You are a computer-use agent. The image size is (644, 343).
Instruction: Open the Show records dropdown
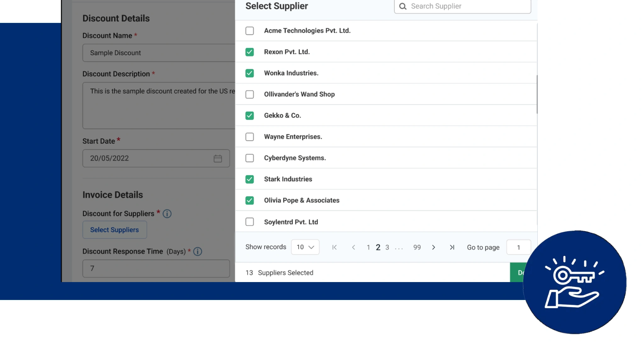tap(305, 247)
